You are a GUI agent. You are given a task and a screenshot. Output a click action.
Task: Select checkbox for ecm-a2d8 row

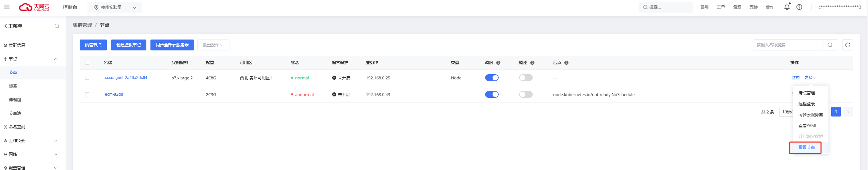pos(87,94)
